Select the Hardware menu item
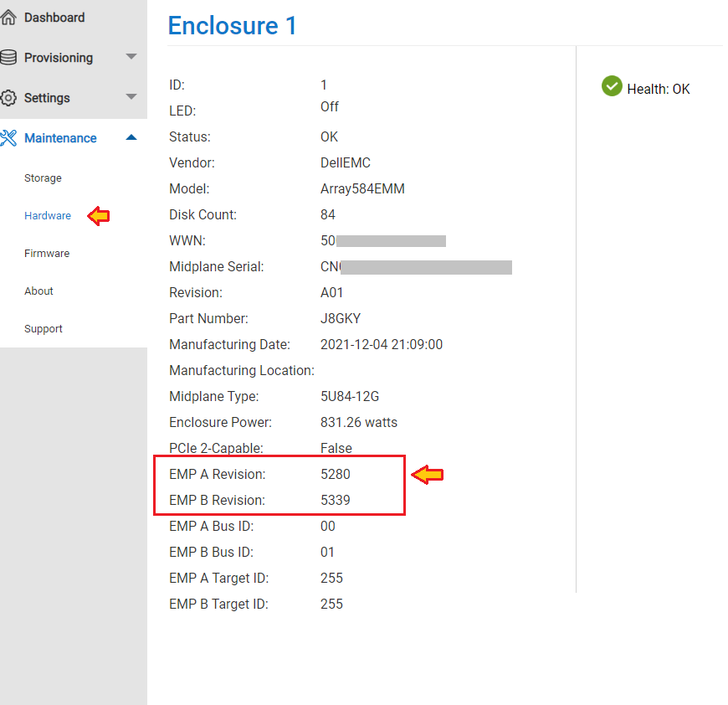The image size is (728, 705). (48, 215)
